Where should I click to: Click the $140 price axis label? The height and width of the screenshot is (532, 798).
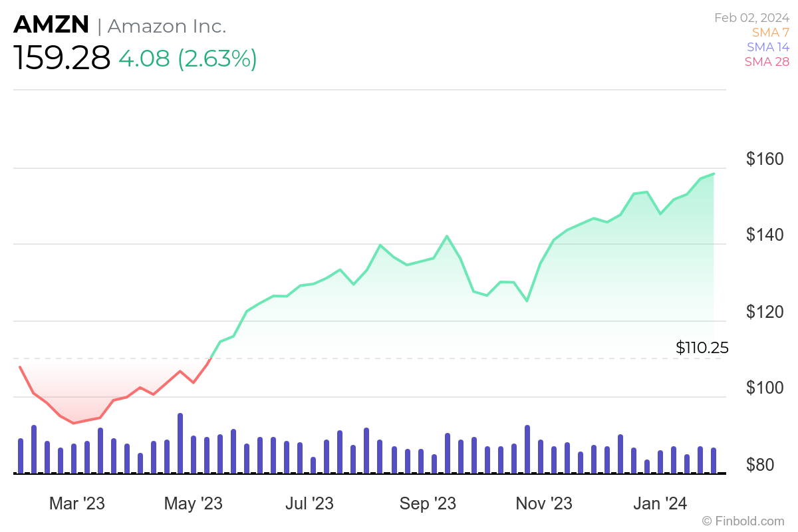click(765, 235)
